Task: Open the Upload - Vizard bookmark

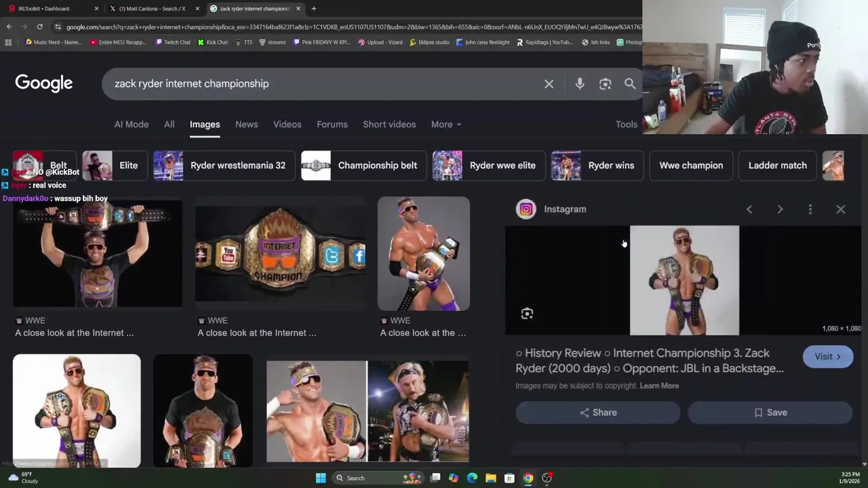Action: coord(380,42)
